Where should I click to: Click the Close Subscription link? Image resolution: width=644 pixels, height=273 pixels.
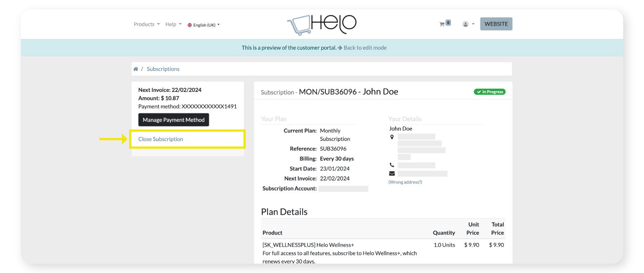pos(160,139)
